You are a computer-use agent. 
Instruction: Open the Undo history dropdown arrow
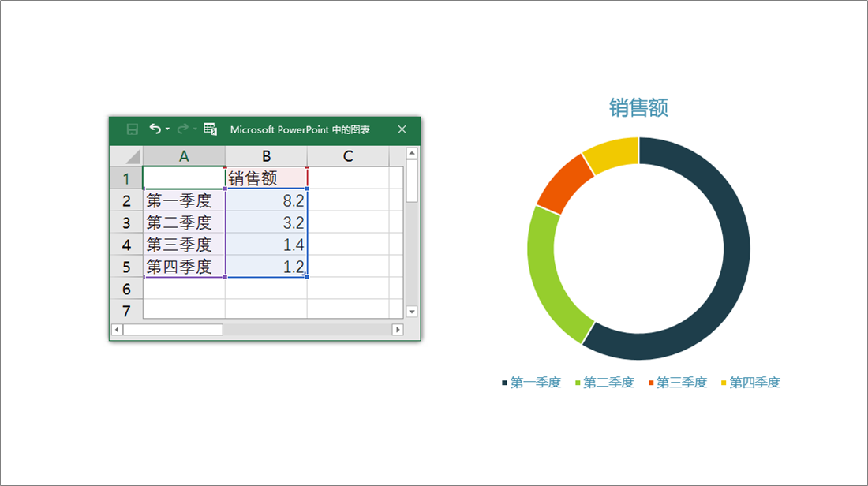pos(168,129)
